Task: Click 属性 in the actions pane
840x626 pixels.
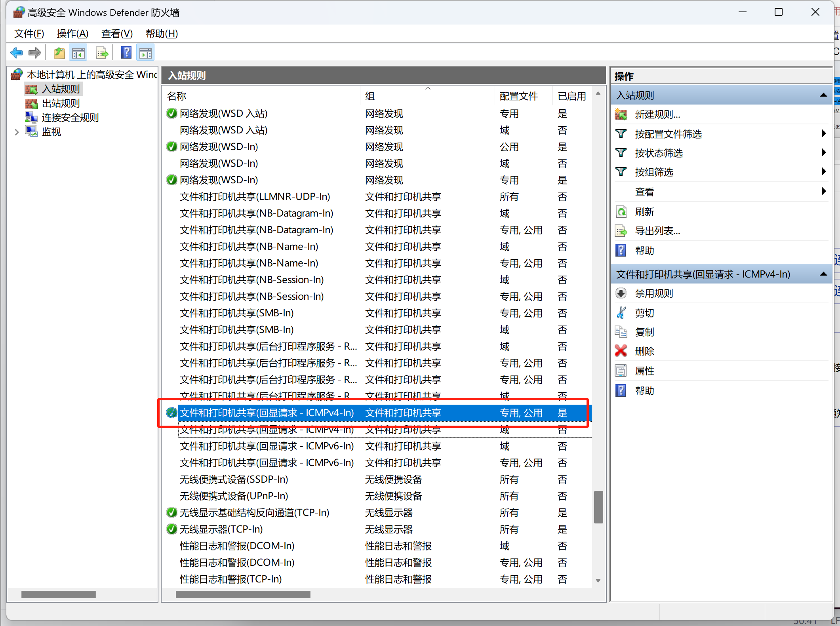Action: tap(644, 371)
